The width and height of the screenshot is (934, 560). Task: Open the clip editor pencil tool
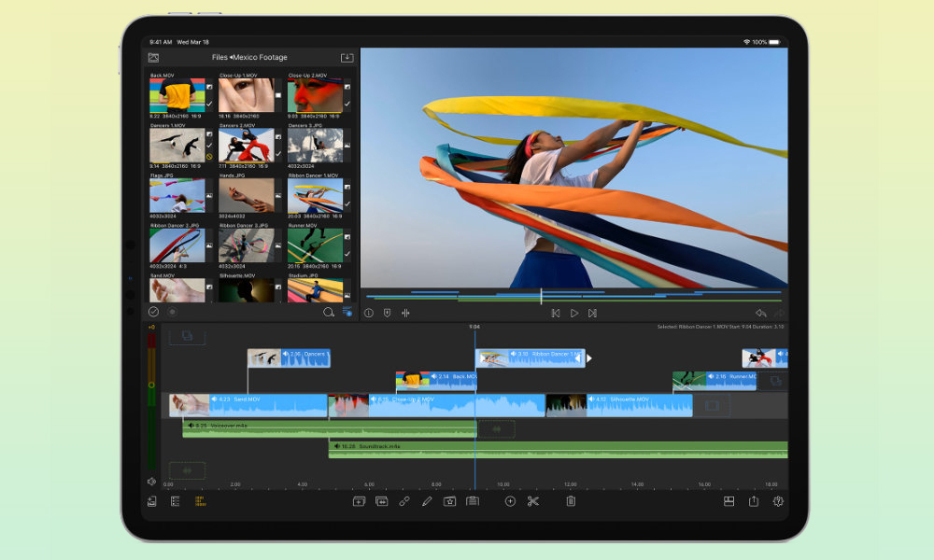point(425,501)
